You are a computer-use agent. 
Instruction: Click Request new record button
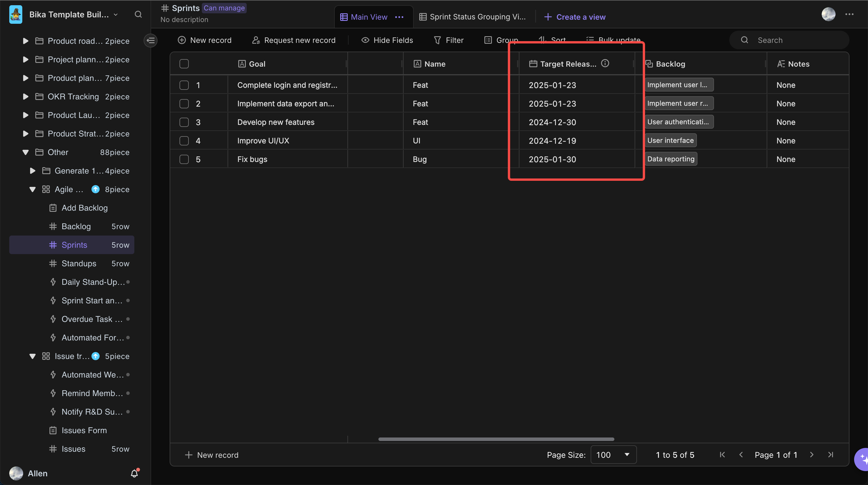(x=293, y=39)
